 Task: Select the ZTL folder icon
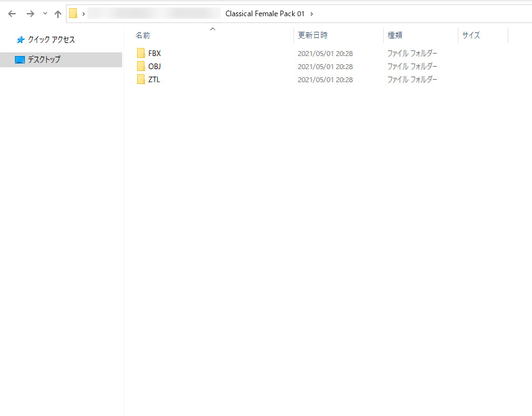point(141,80)
